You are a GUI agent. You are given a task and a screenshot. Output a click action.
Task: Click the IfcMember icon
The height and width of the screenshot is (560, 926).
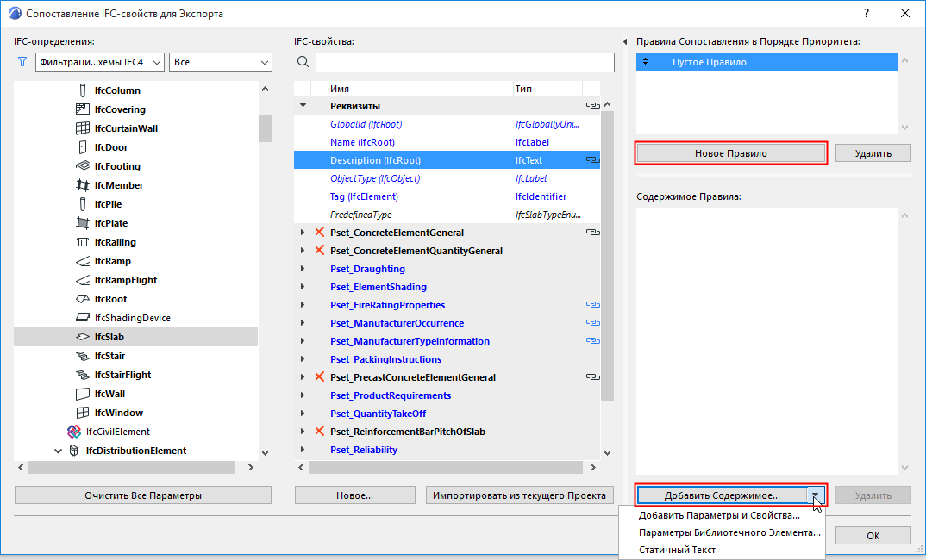pos(83,184)
